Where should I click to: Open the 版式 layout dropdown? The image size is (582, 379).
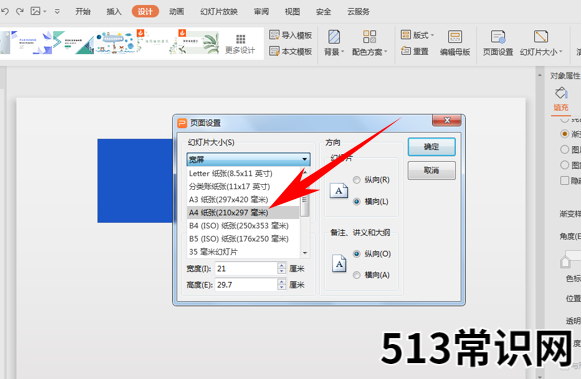418,35
